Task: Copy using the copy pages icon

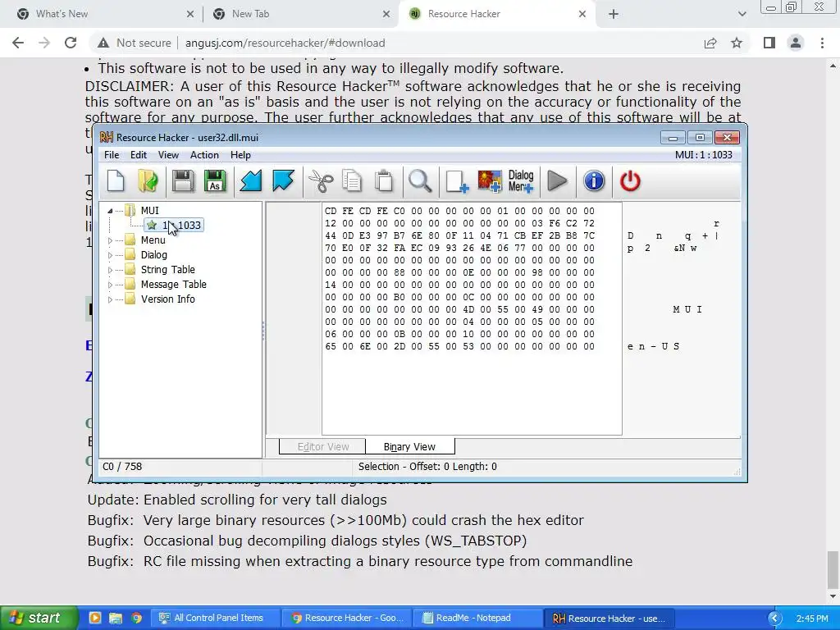Action: coord(352,181)
